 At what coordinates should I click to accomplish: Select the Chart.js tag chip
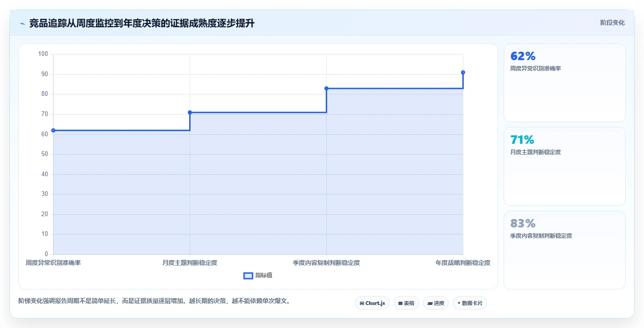click(x=372, y=303)
